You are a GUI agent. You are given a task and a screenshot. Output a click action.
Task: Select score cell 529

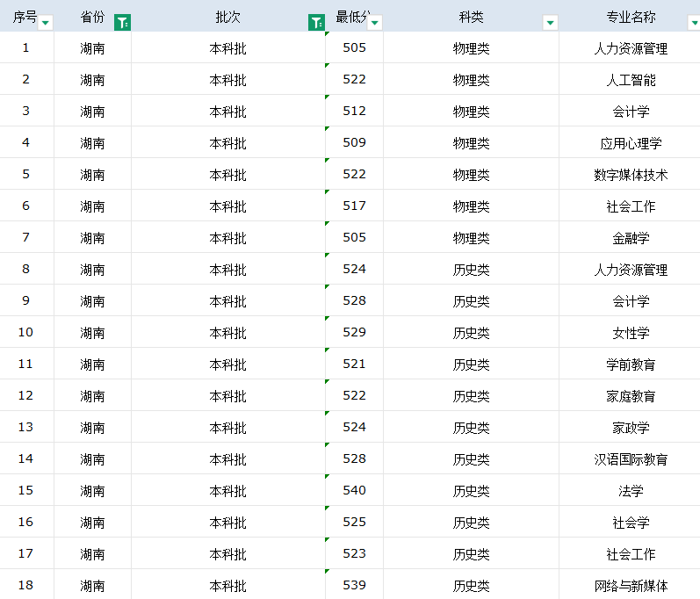pyautogui.click(x=355, y=333)
